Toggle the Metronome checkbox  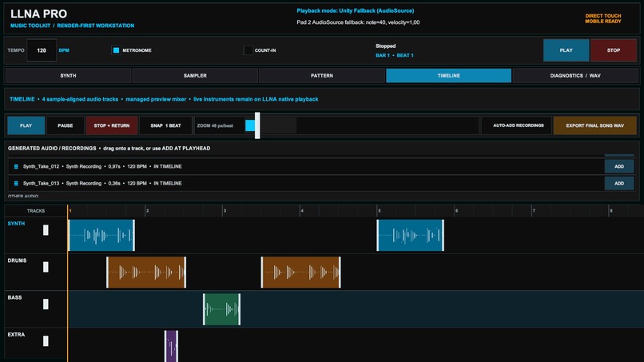point(116,50)
